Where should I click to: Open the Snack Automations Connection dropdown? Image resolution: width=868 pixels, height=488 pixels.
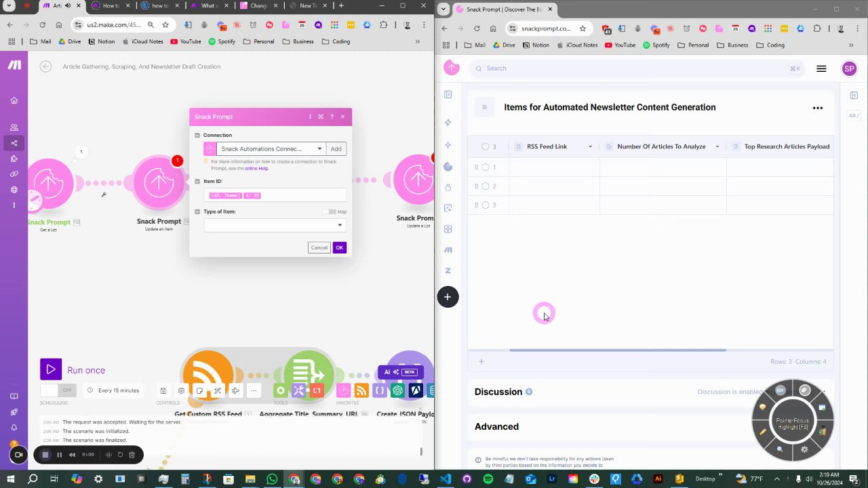(x=271, y=149)
